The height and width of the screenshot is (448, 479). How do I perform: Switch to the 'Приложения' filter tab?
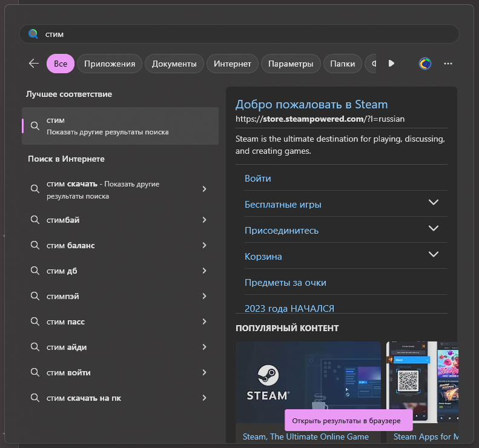(x=110, y=64)
